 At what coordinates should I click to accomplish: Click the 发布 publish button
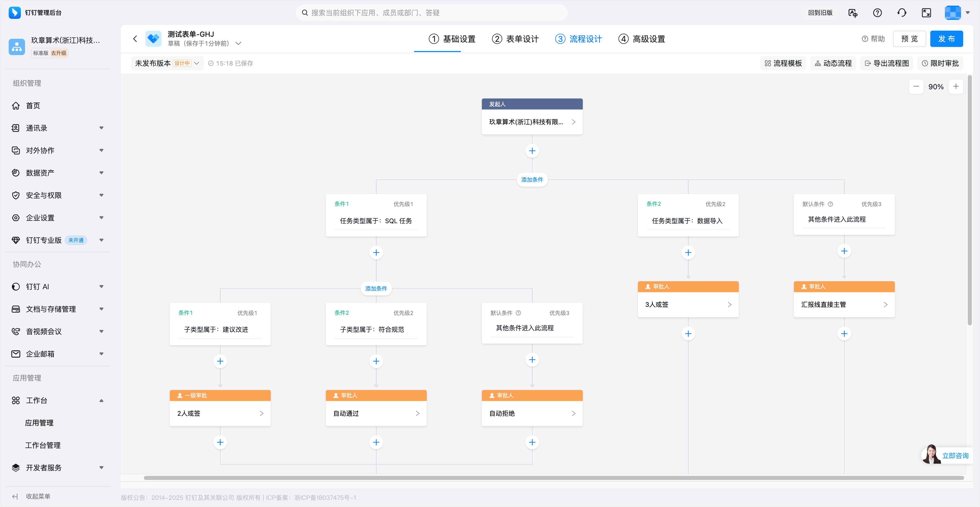(946, 39)
